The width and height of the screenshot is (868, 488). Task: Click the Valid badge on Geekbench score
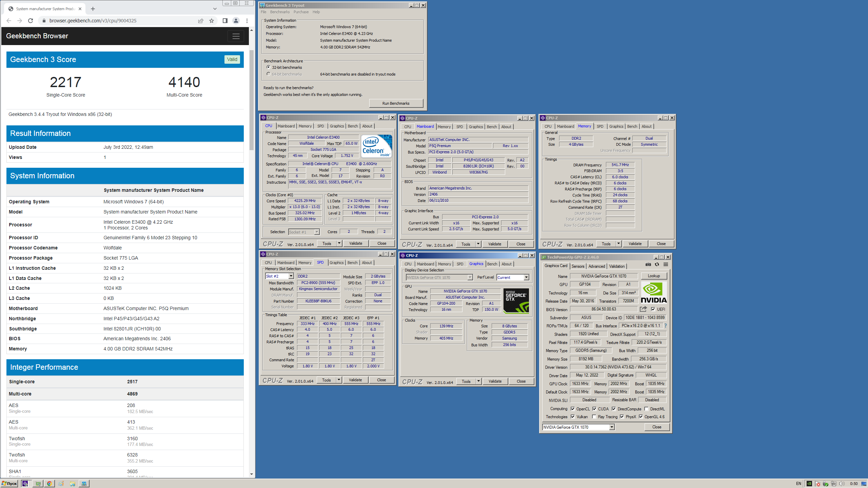[232, 59]
